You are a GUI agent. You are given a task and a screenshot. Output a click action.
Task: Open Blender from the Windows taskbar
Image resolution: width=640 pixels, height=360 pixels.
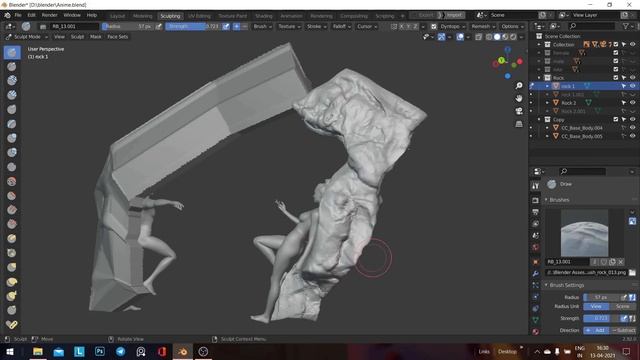point(182,351)
